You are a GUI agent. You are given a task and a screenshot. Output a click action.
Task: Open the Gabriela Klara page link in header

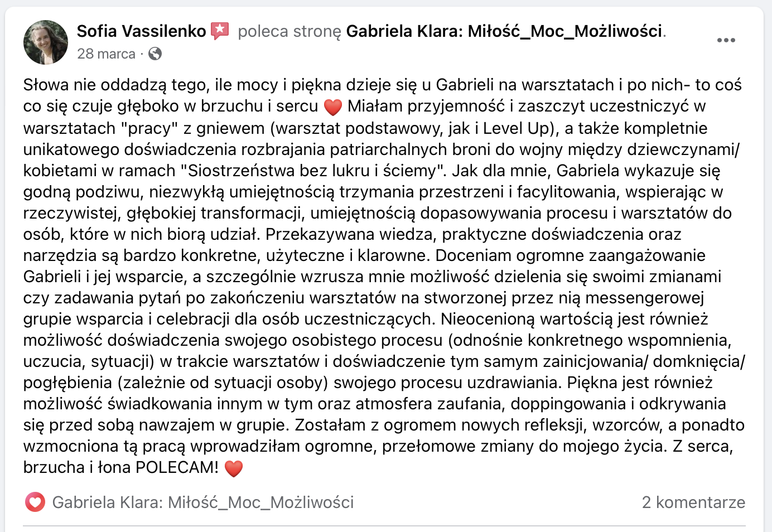tap(504, 31)
